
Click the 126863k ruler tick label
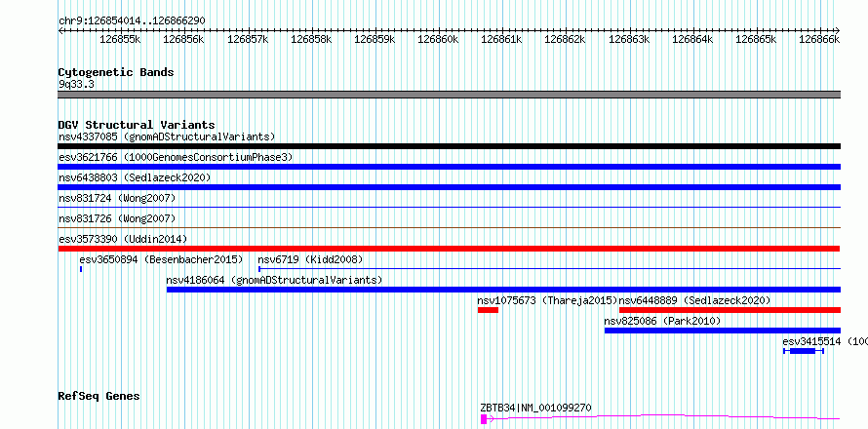(x=629, y=39)
